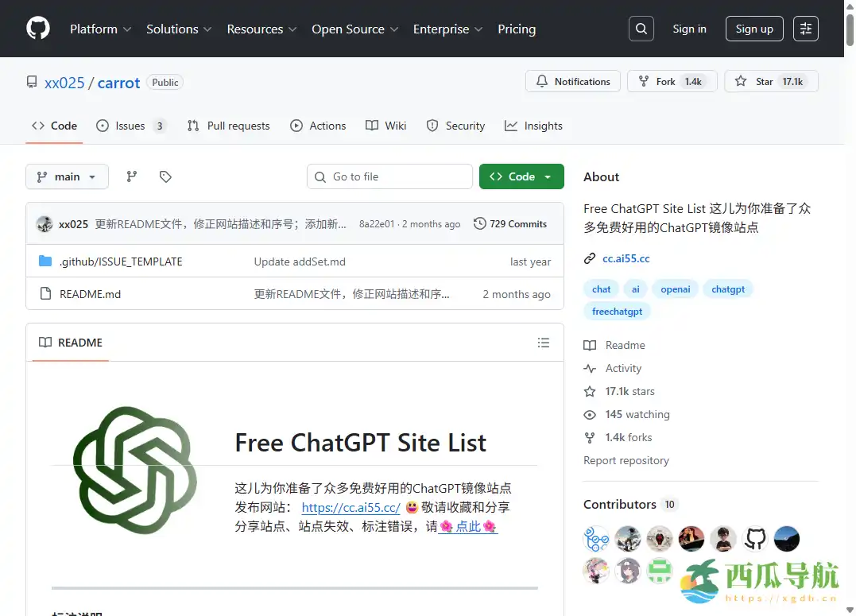Viewport: 856px width, 616px height.
Task: Click the tags icon on the branch bar
Action: (165, 176)
